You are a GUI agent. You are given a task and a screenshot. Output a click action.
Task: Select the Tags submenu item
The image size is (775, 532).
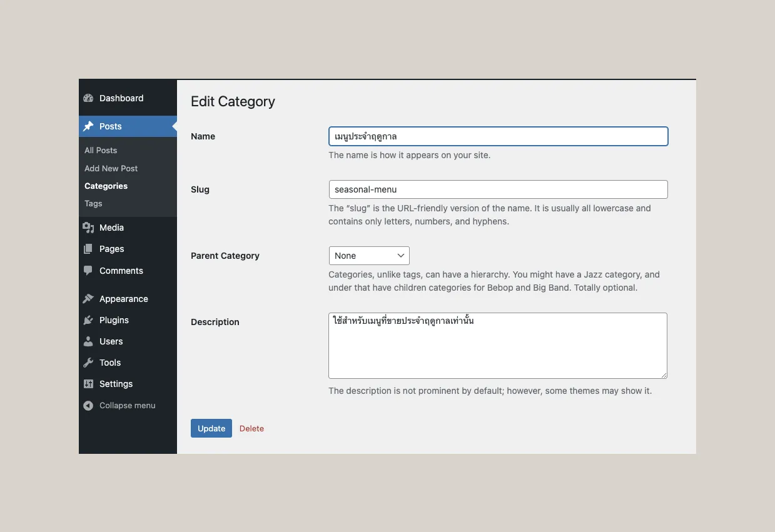[x=93, y=203]
